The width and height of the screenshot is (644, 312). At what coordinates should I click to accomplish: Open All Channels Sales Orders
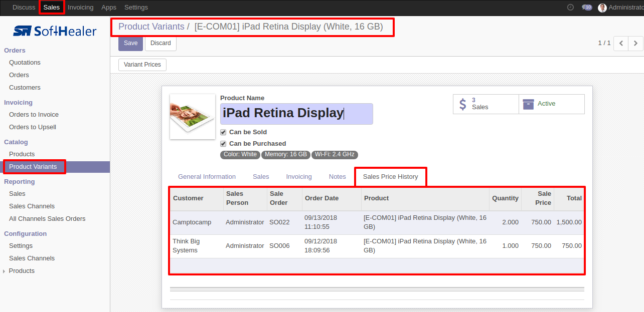pos(47,219)
